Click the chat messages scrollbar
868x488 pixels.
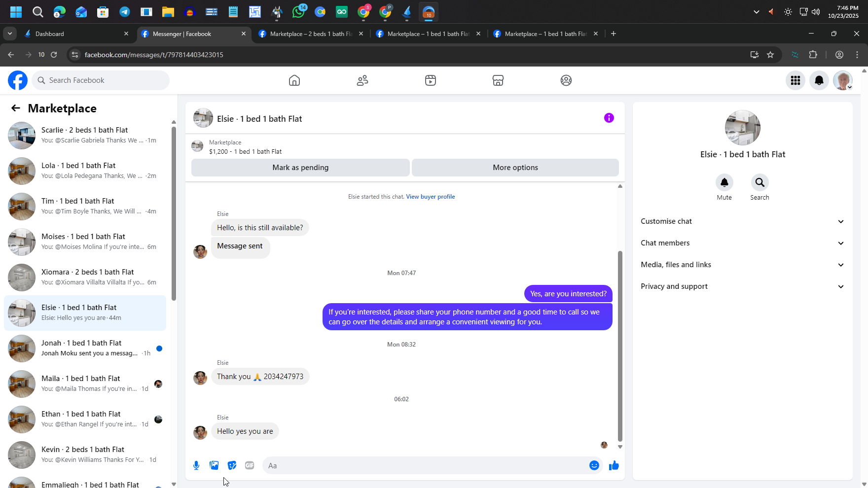coord(620,346)
